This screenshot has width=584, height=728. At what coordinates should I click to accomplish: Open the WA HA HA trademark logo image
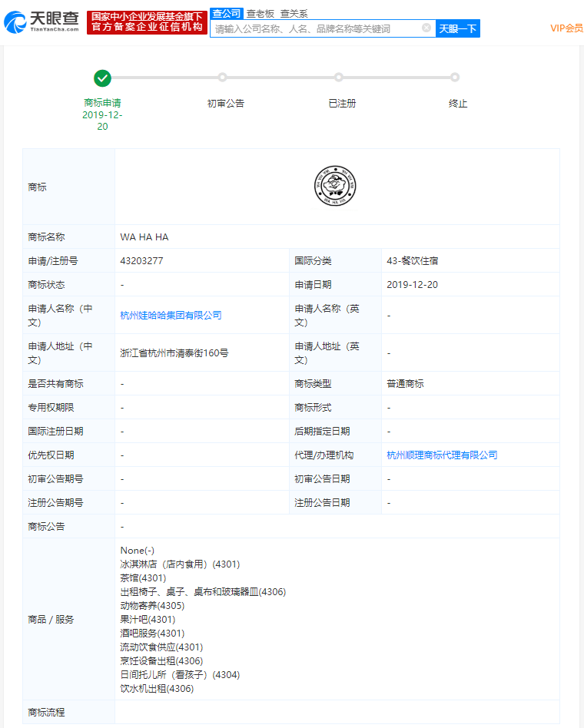(335, 187)
